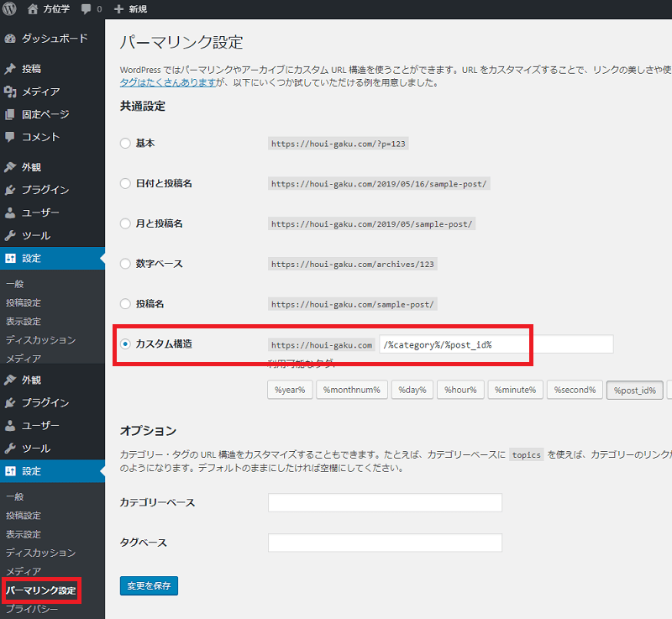This screenshot has width=672, height=619.
Task: Insert the %year% tag
Action: point(290,390)
